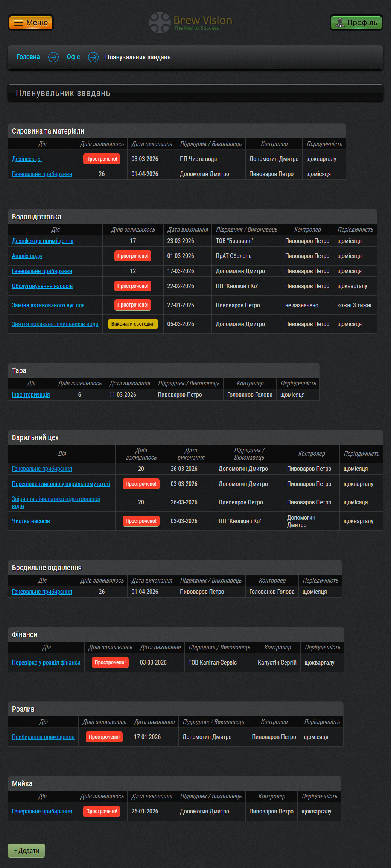Image resolution: width=391 pixels, height=868 pixels.
Task: Open Прибирання приміщення task in Розлив
Action: pos(43,737)
